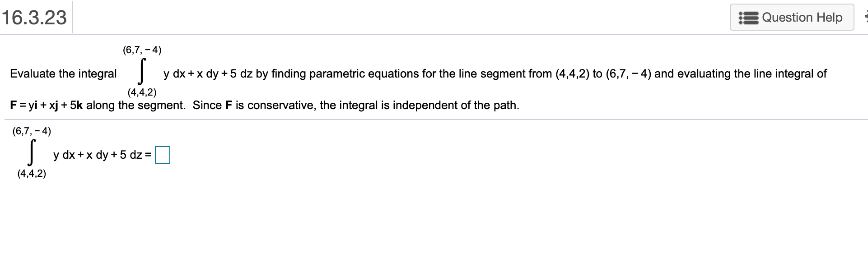
Task: Click the vector field "F = yi + xj + 5k"
Action: pos(47,105)
